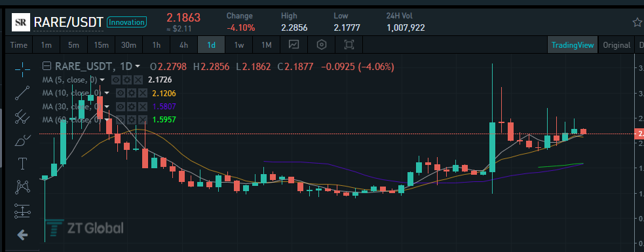Click the MA 30 value 1.5807
This screenshot has height=252, width=644.
click(x=164, y=107)
